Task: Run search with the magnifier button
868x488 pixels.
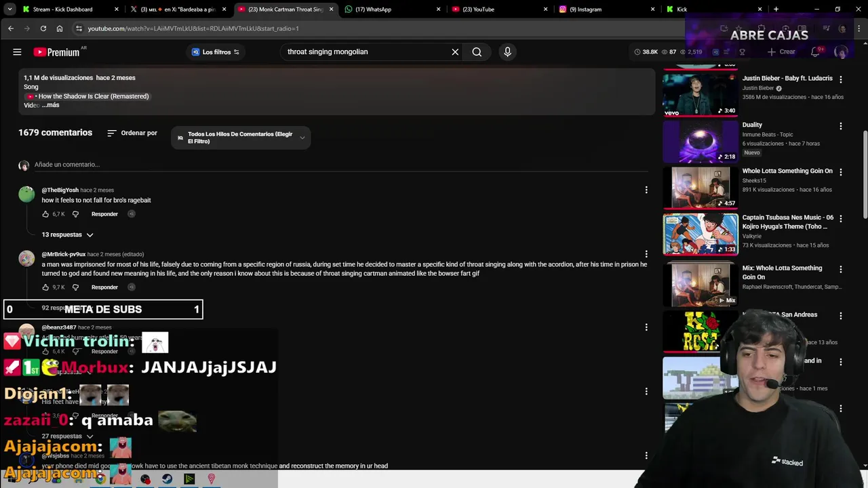Action: (x=477, y=52)
